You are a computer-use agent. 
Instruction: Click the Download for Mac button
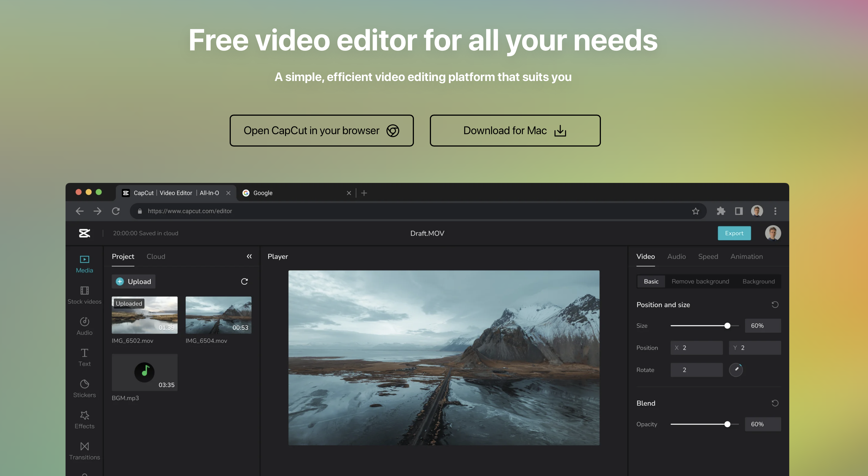pyautogui.click(x=515, y=131)
